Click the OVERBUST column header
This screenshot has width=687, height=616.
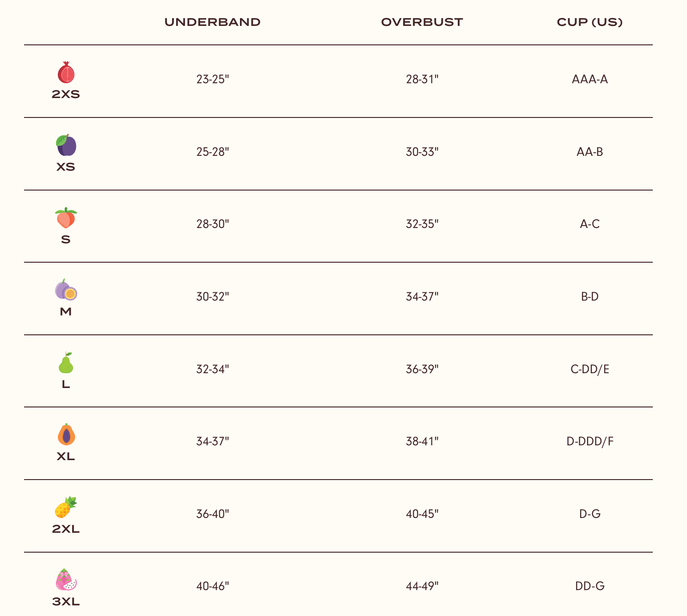point(422,22)
